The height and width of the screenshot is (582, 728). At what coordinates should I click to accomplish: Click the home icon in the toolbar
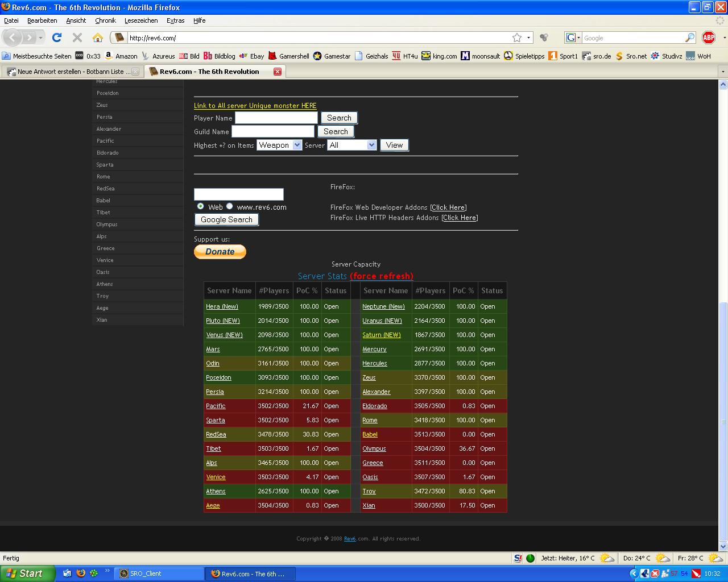pos(98,38)
